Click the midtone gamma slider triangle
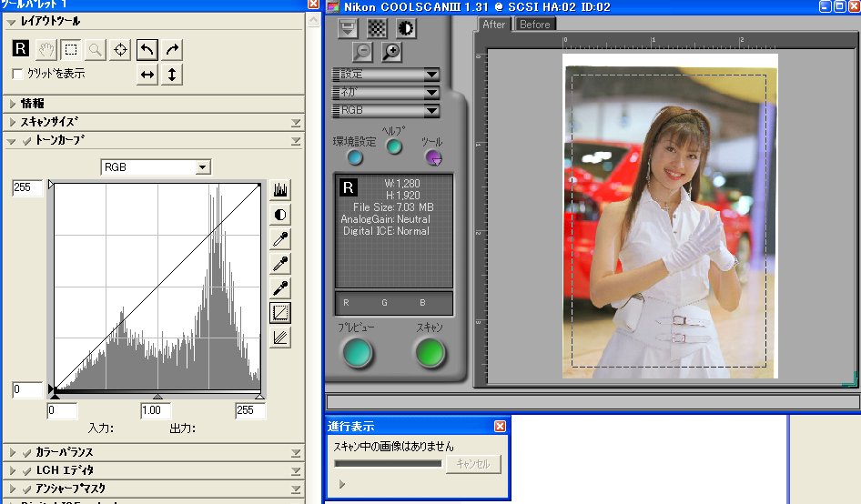The image size is (861, 504). [157, 396]
